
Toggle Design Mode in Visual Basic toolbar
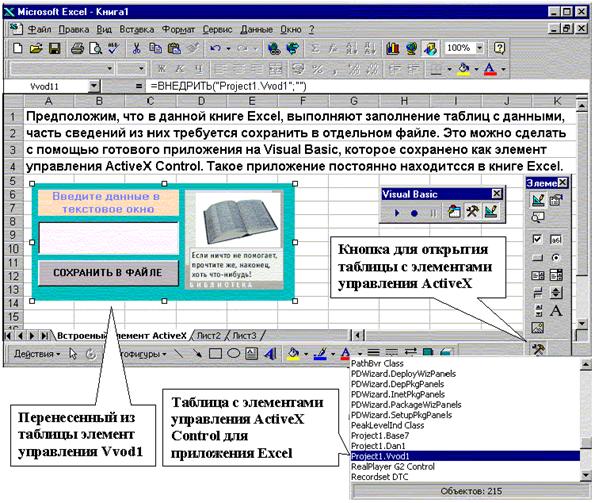tap(491, 211)
